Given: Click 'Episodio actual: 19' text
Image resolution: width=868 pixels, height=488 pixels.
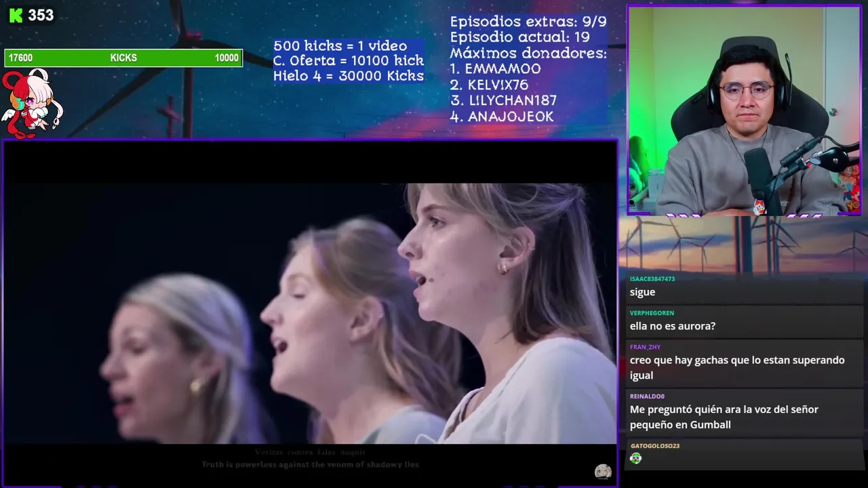Looking at the screenshot, I should [519, 37].
